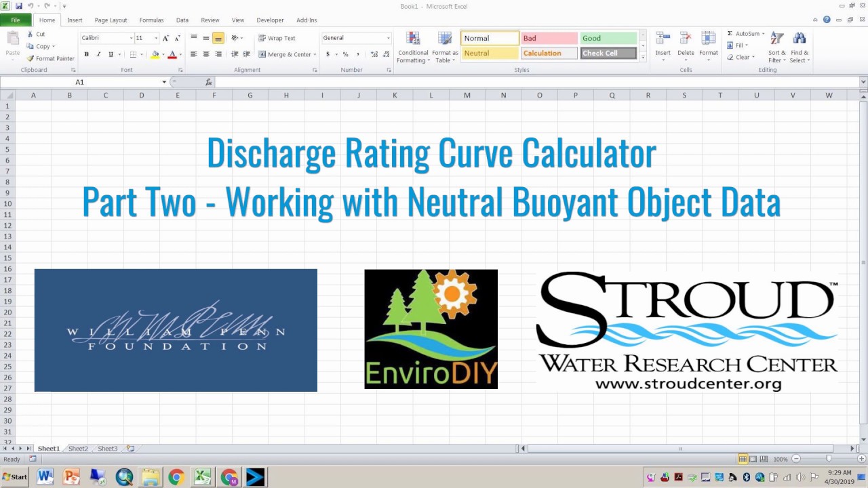Image resolution: width=868 pixels, height=488 pixels.
Task: Switch to the Page Layout tab
Action: (x=111, y=20)
